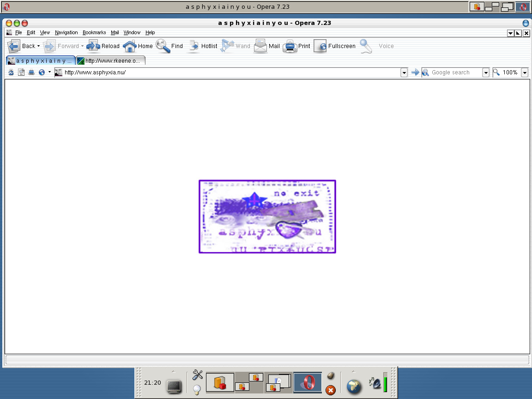Click the go arrow next to address bar
This screenshot has width=532, height=399.
(x=415, y=72)
